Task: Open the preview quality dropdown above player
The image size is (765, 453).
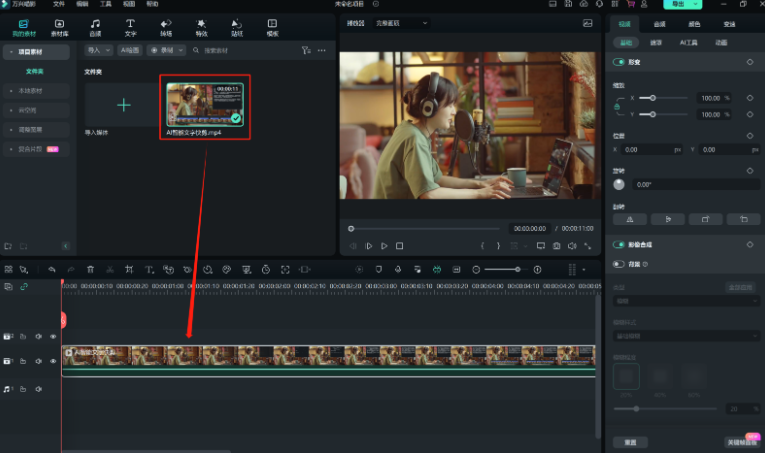Action: pos(400,22)
